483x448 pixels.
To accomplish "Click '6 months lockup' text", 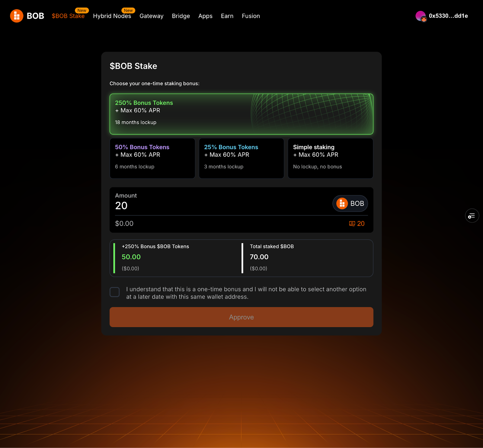I will [x=135, y=167].
